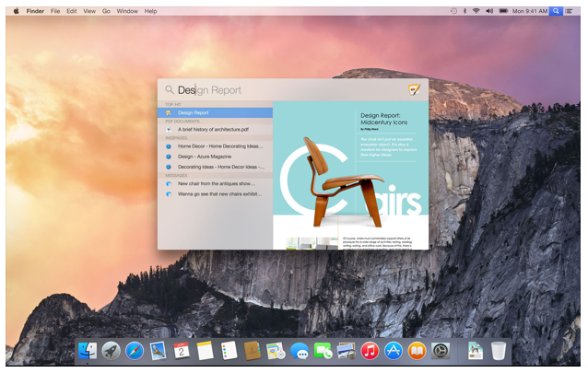Viewport: 588px width, 373px height.
Task: Click the Pages icon in Spotlight search bar
Action: [x=414, y=89]
